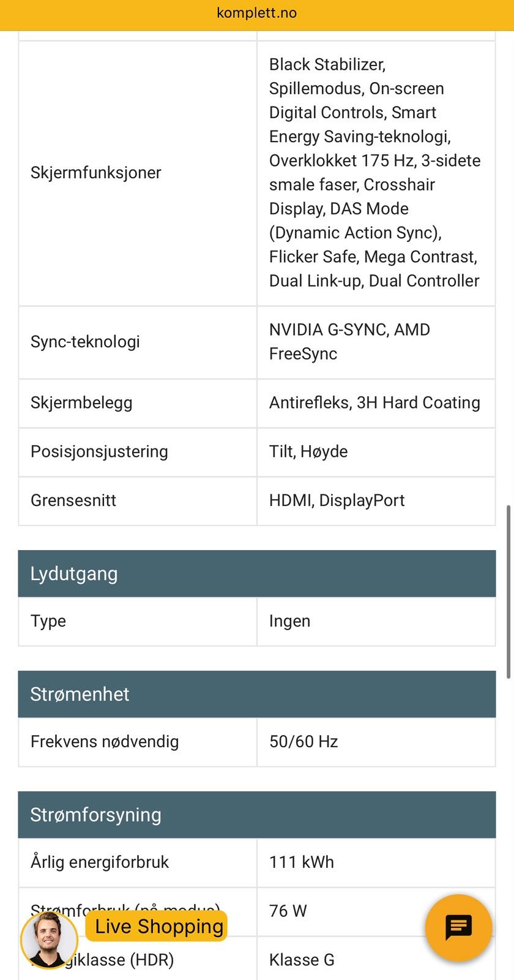Select the Skjermfunksjoner row label
This screenshot has width=514, height=980.
coord(96,173)
